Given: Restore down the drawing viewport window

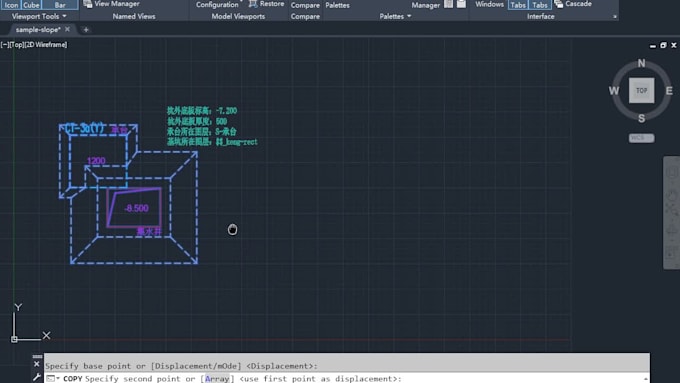Looking at the screenshot, I should pos(663,45).
